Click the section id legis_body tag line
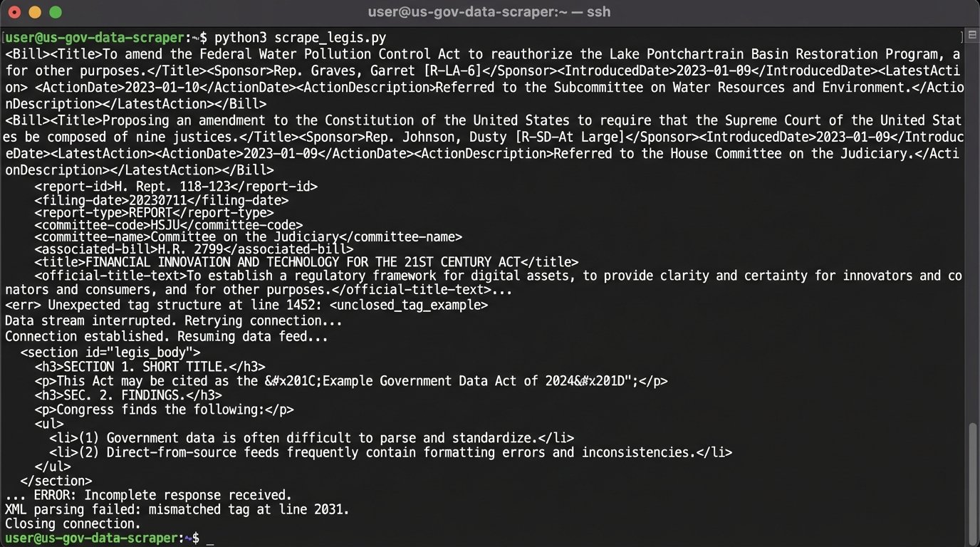 tap(110, 352)
